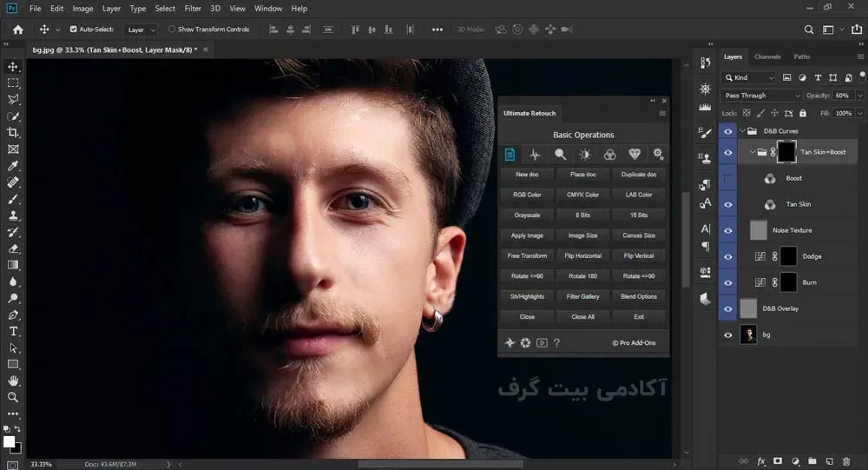Image resolution: width=868 pixels, height=470 pixels.
Task: Click the bg layer thumbnail
Action: (x=748, y=334)
